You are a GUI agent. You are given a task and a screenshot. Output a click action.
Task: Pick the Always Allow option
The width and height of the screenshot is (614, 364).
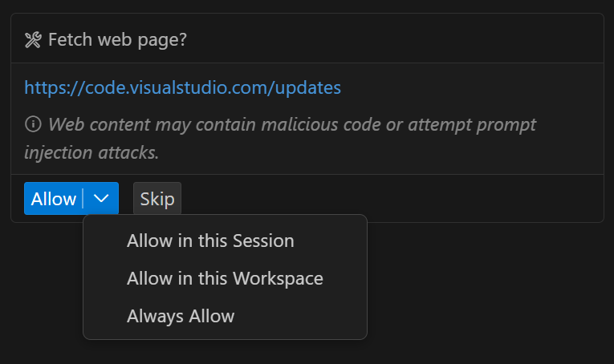[181, 316]
